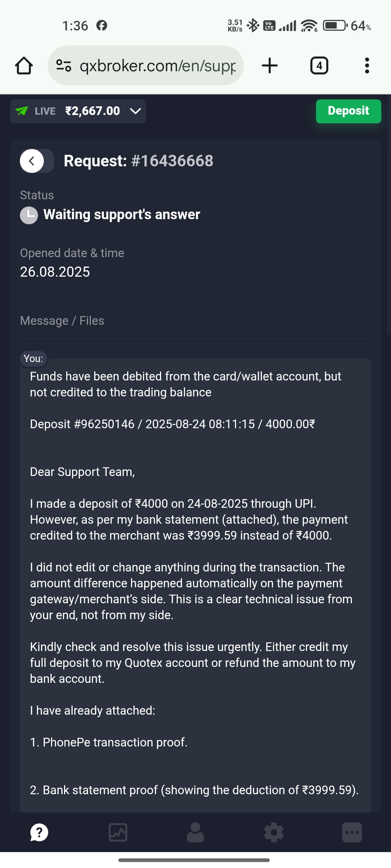The height and width of the screenshot is (868, 391).
Task: Open the account profile icon
Action: (x=195, y=832)
